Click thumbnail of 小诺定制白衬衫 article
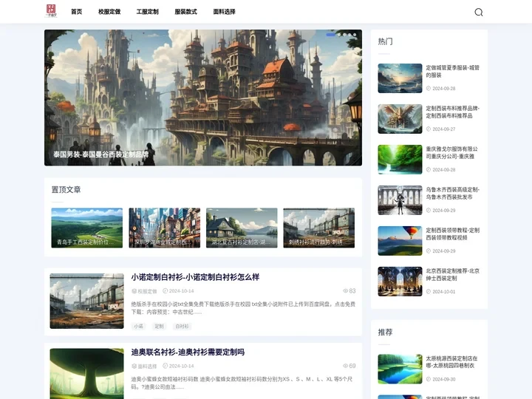Viewport: 532px width, 399px height. pos(87,301)
